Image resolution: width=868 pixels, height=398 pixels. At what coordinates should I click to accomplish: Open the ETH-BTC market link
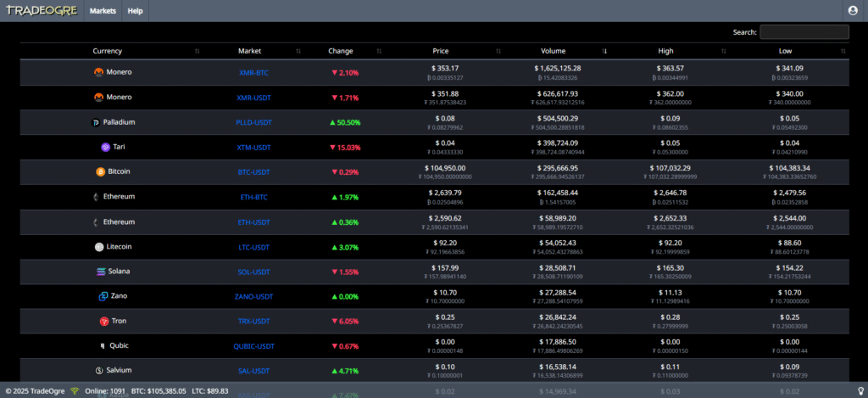(253, 198)
